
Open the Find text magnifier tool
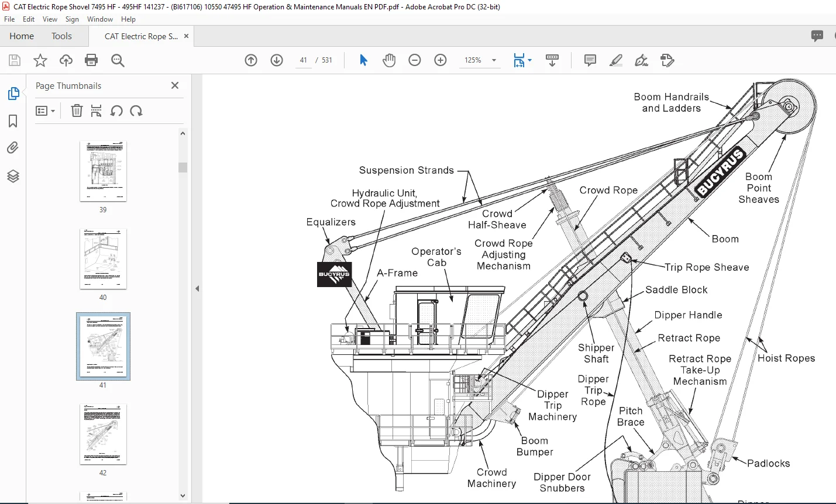(118, 60)
